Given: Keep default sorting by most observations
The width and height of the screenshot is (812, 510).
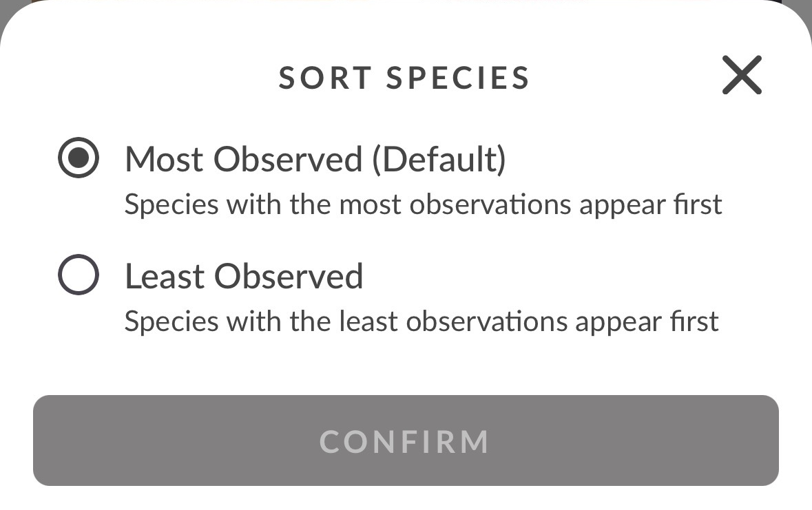Looking at the screenshot, I should click(x=79, y=158).
